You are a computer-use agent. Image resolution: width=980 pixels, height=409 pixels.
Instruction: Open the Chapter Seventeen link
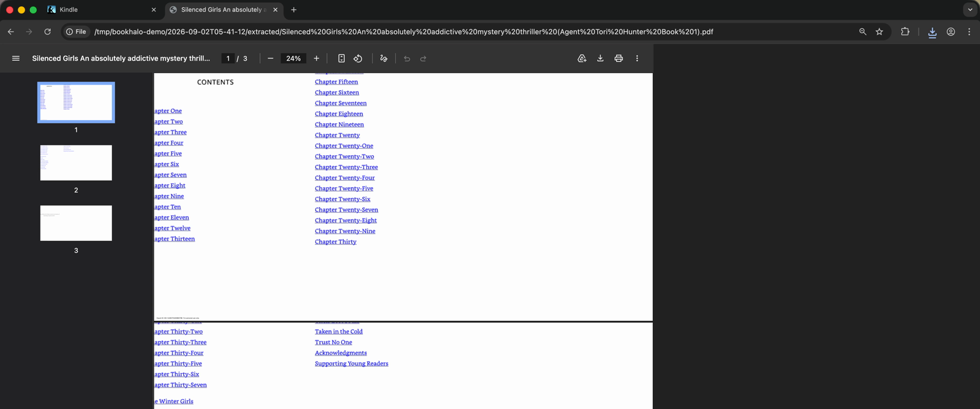pos(341,103)
